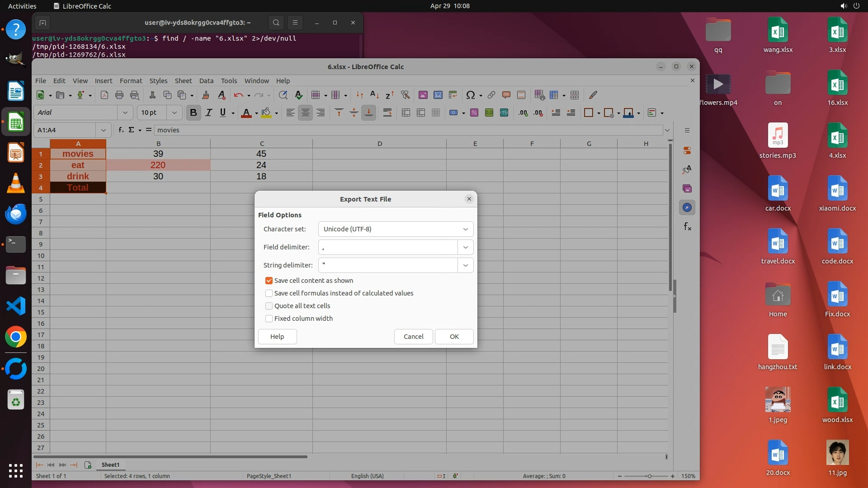868x488 pixels.
Task: Click the Sort Ascending toolbar icon
Action: tap(374, 95)
